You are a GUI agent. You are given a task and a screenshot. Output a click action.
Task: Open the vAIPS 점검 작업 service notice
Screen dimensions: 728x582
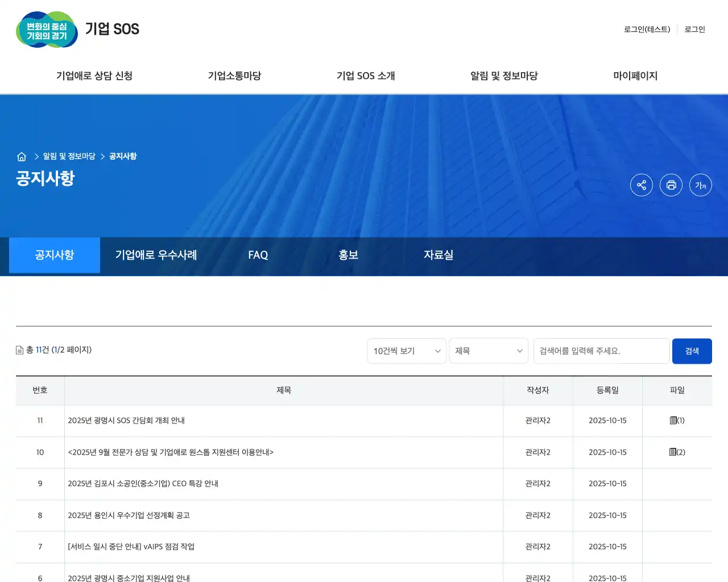[131, 547]
